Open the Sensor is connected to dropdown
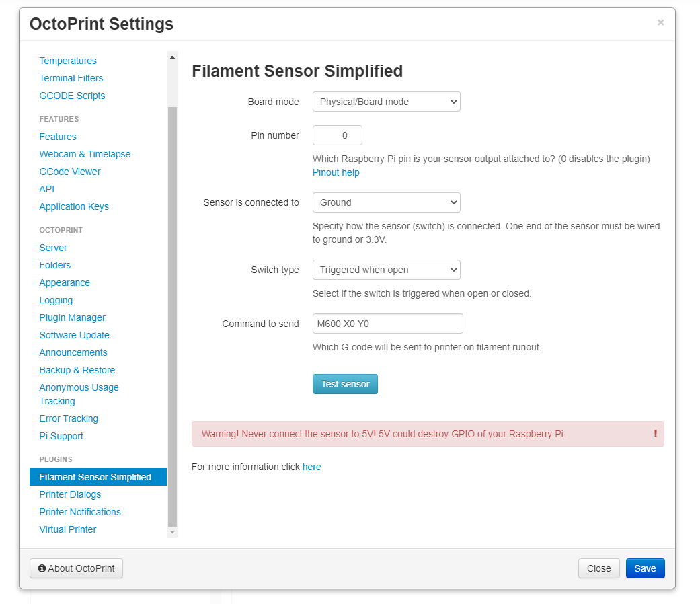The image size is (700, 604). (386, 202)
